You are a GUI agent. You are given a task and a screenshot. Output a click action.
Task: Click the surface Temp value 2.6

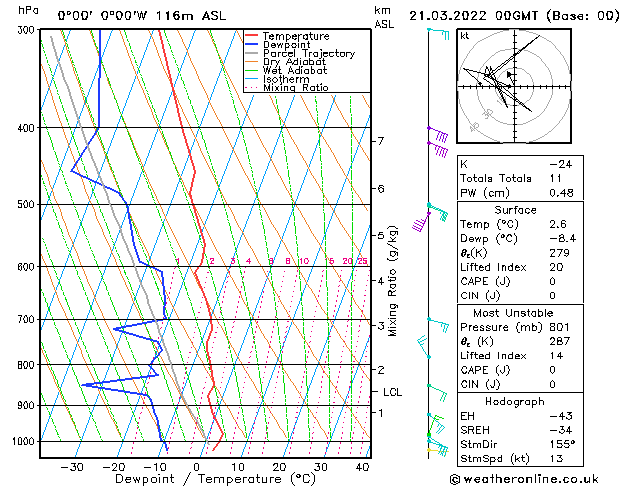pos(558,224)
